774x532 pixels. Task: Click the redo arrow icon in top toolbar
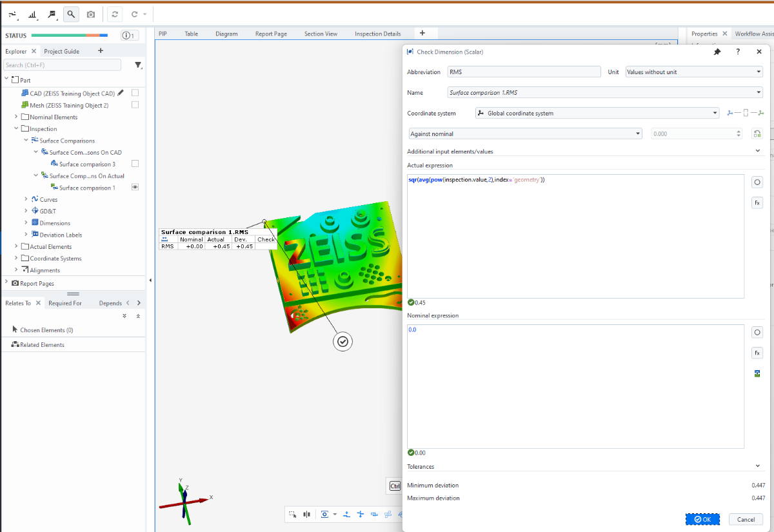pyautogui.click(x=134, y=14)
